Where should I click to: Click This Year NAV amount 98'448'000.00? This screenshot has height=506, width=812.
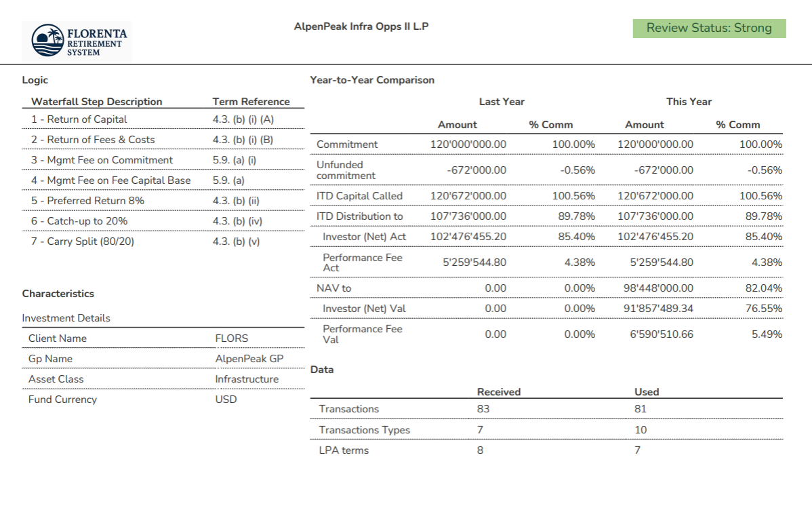coord(657,288)
